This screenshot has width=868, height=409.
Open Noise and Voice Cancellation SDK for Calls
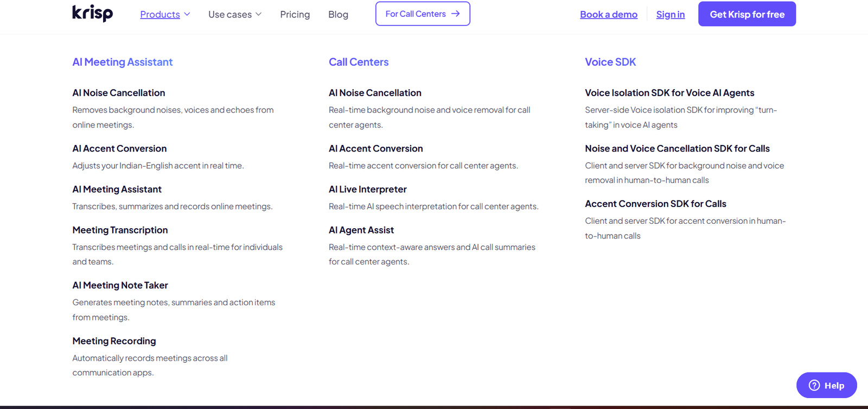677,148
